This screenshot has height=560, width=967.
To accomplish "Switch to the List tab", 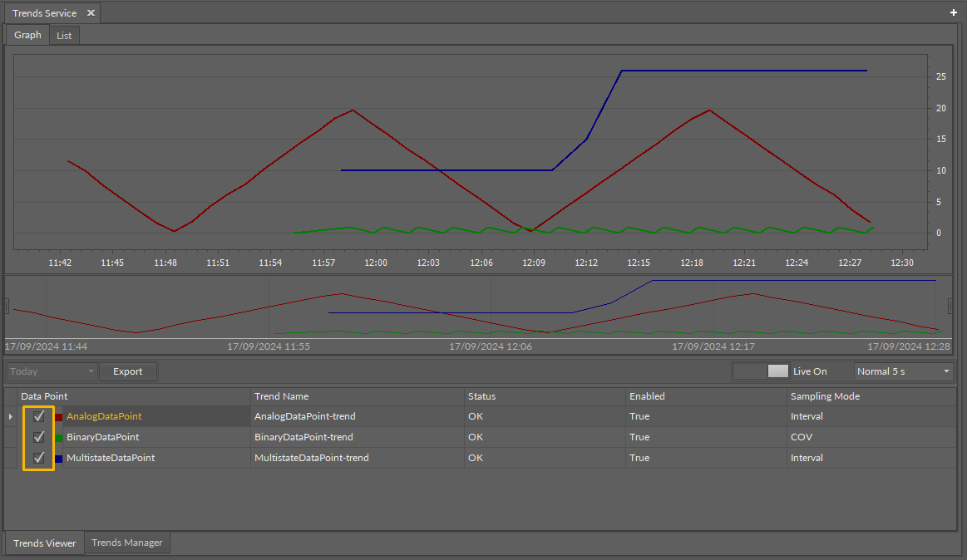I will (x=64, y=36).
